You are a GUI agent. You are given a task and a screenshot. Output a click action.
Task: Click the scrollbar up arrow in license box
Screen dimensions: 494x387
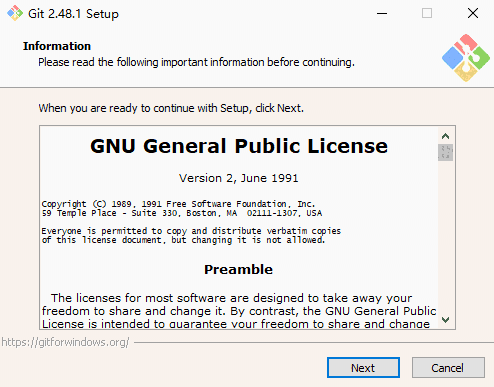click(445, 136)
